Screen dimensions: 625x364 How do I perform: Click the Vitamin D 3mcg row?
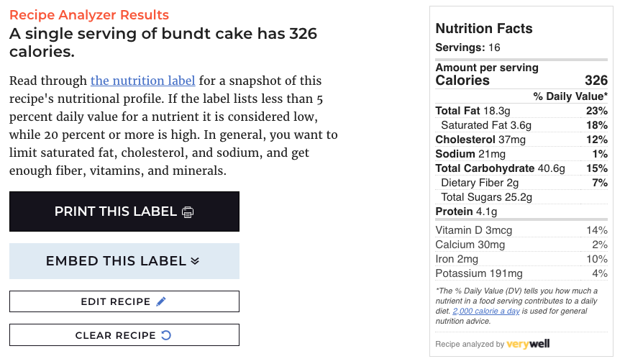click(521, 230)
